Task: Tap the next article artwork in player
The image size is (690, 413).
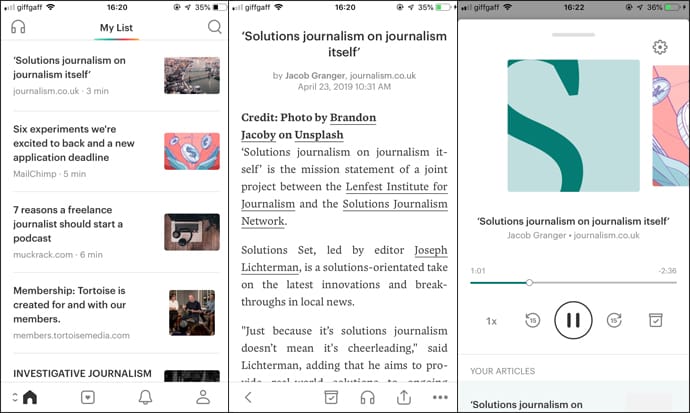Action: pyautogui.click(x=671, y=126)
